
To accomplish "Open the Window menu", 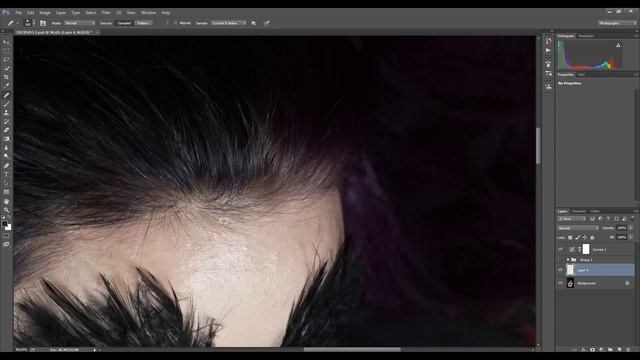I will click(x=148, y=13).
